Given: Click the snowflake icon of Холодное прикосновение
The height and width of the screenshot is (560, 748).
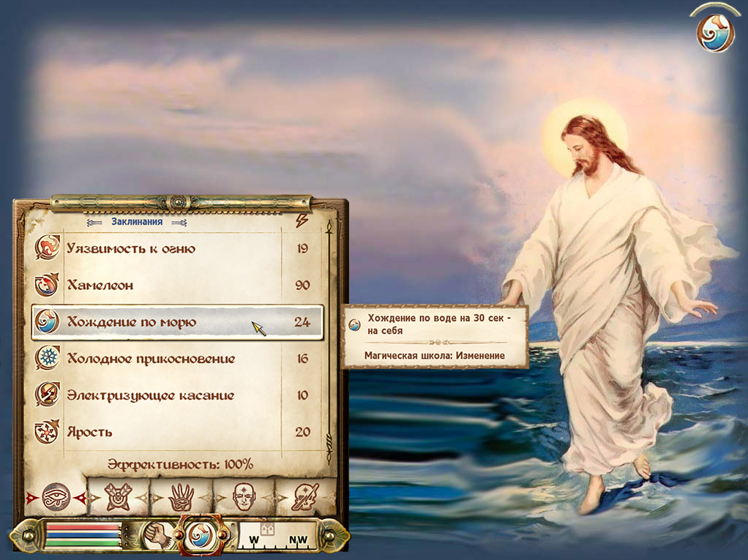Looking at the screenshot, I should (48, 358).
